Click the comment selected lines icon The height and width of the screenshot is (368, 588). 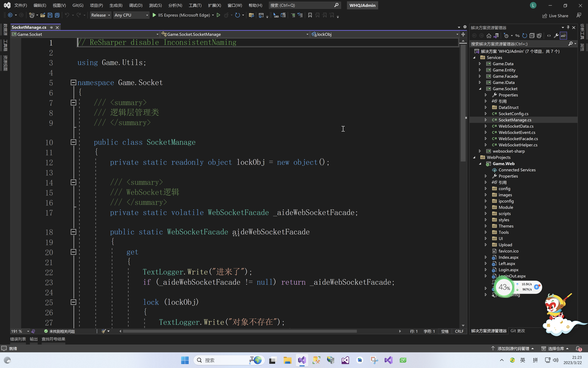coord(293,15)
